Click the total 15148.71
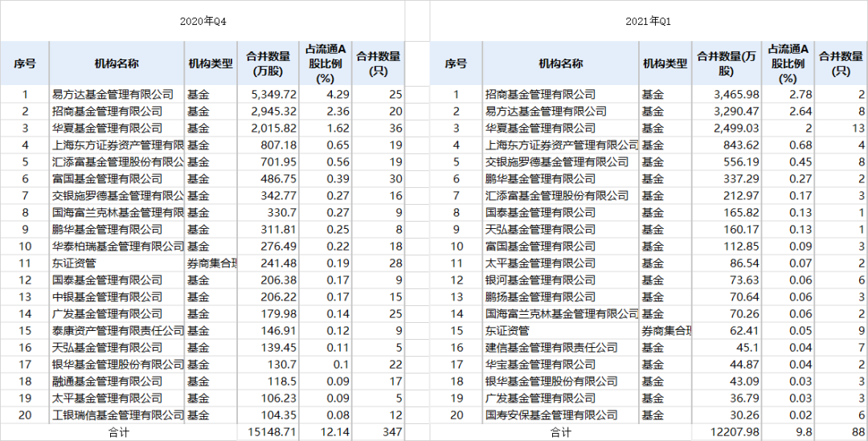Screen dimensions: 868x441 pyautogui.click(x=273, y=432)
